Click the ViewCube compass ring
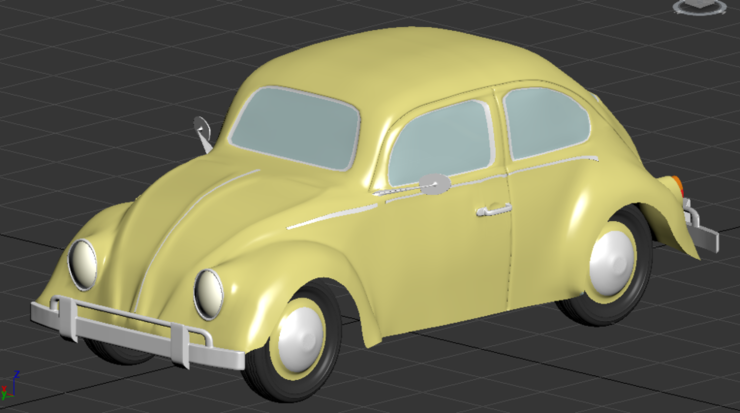Viewport: 740px width, 413px height. click(702, 7)
